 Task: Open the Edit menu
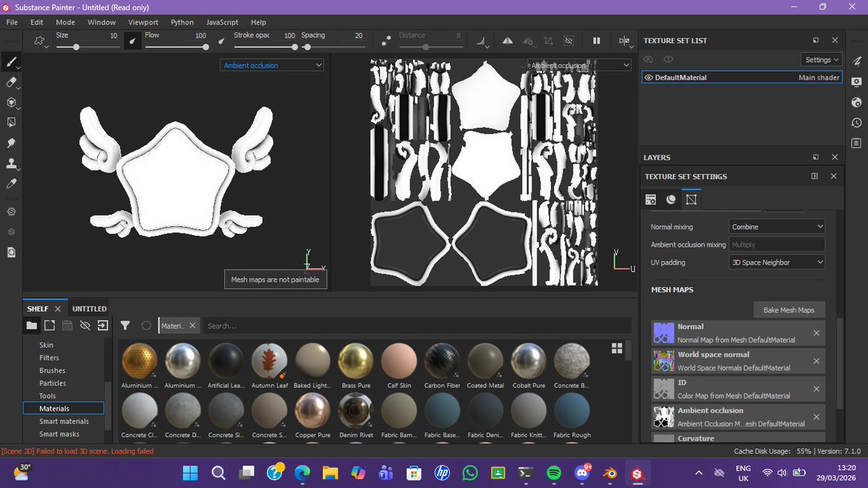pos(37,22)
